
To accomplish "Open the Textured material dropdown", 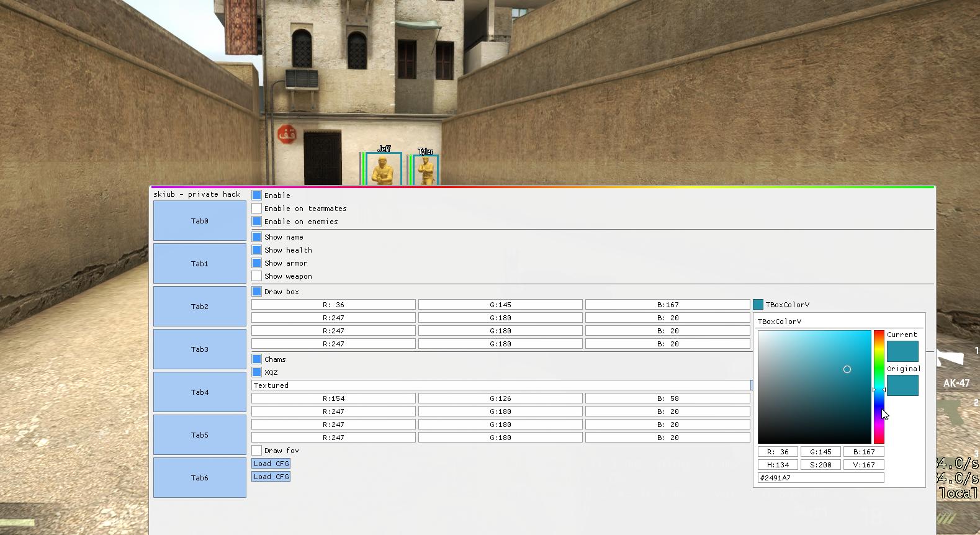I will tap(501, 385).
